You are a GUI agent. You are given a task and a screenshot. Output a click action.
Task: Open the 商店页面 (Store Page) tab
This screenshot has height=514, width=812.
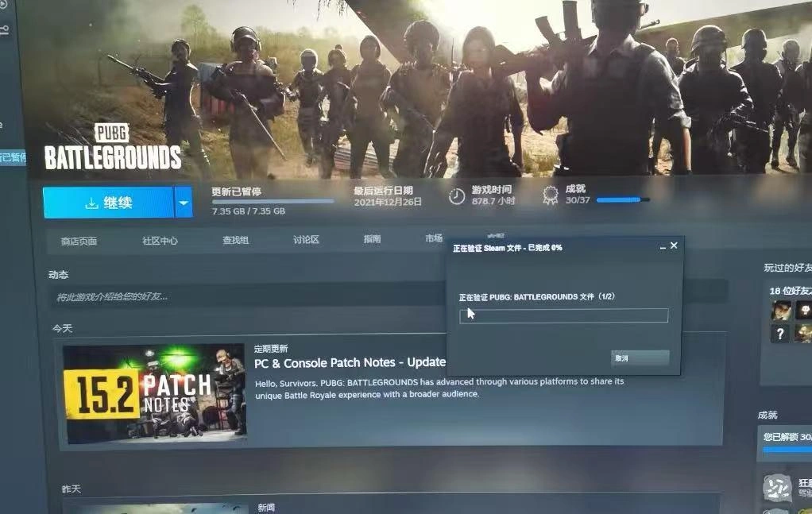pos(79,241)
